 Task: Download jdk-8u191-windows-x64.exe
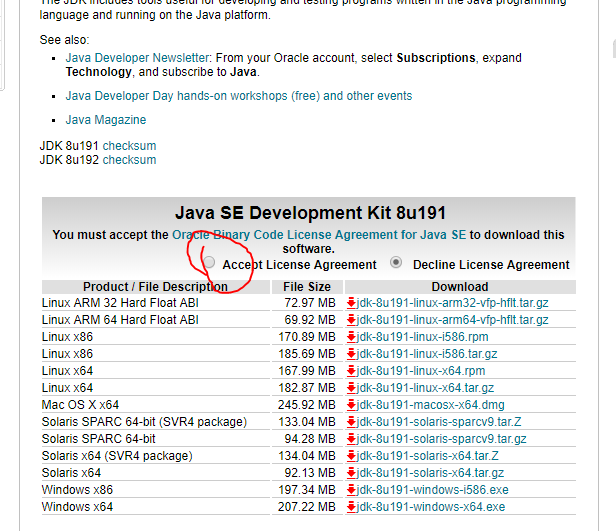[x=431, y=507]
